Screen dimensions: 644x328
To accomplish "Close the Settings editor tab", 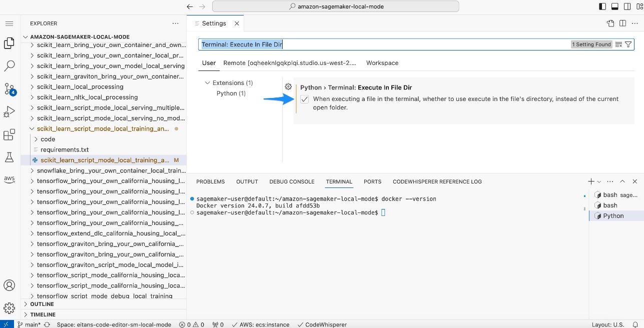I will pyautogui.click(x=237, y=23).
